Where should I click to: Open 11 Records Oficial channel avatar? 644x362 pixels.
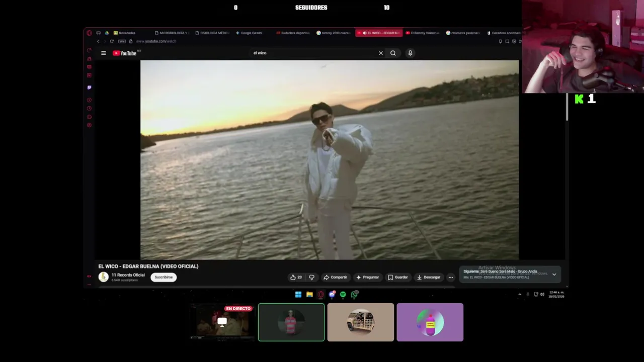coord(103,277)
